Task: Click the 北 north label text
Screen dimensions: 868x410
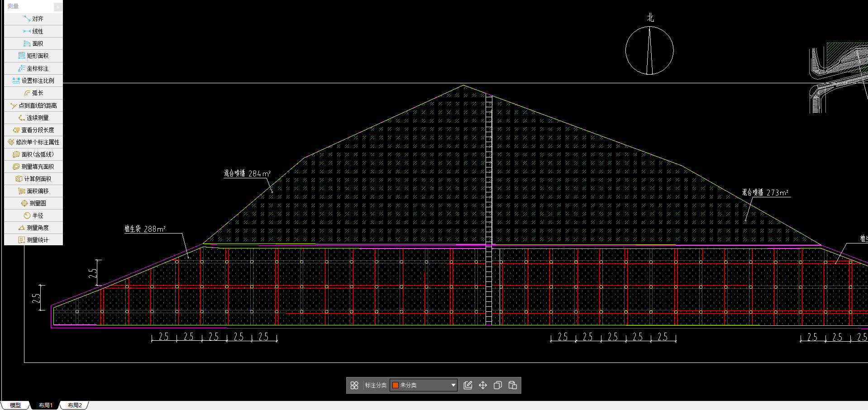Action: 650,18
